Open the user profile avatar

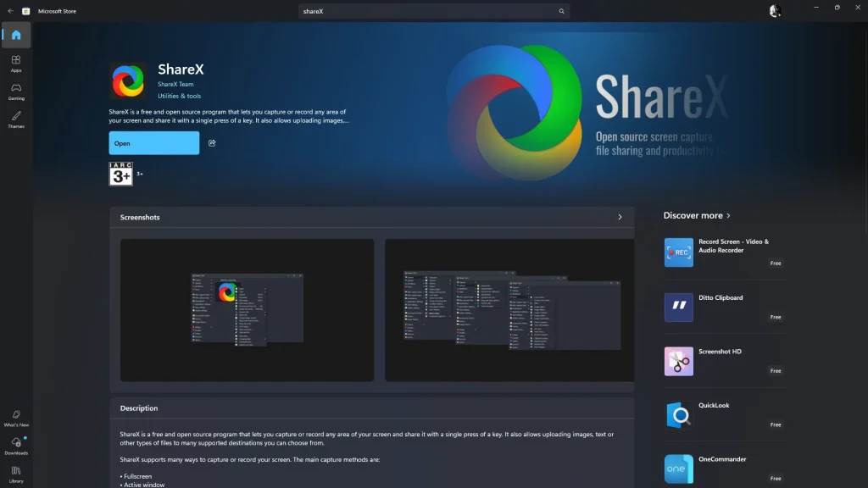(x=775, y=11)
